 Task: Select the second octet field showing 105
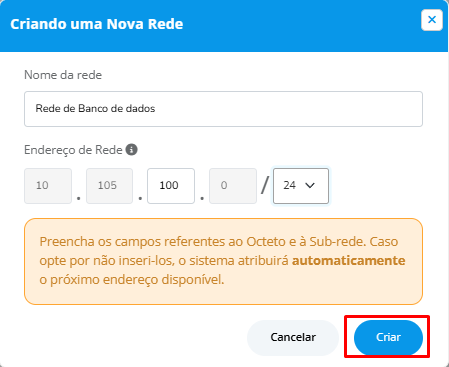(x=109, y=186)
